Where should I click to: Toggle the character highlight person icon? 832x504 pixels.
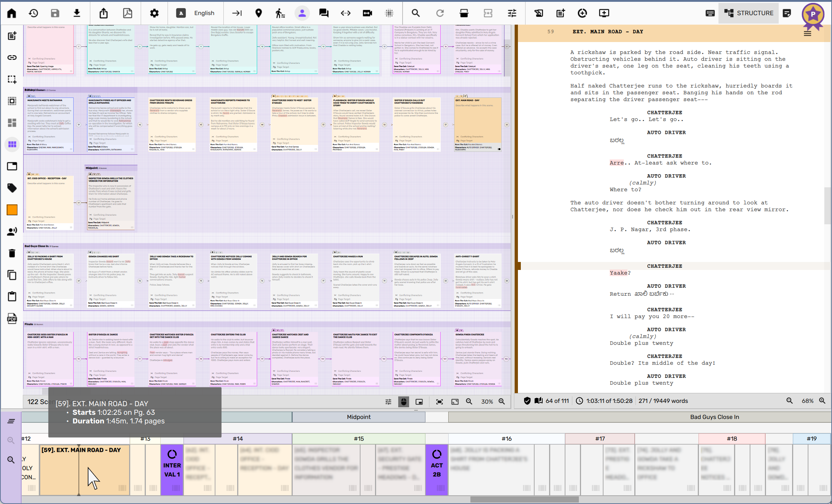pos(302,13)
